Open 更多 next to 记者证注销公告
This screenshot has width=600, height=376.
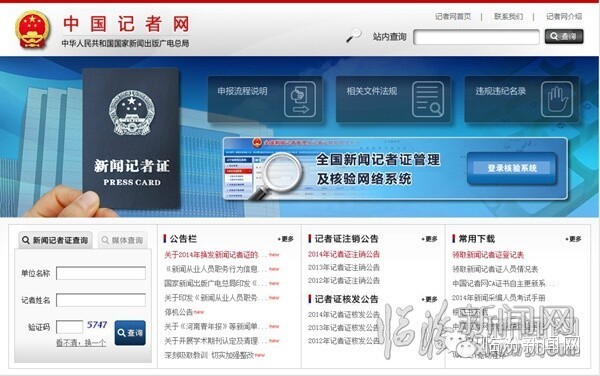click(x=430, y=239)
